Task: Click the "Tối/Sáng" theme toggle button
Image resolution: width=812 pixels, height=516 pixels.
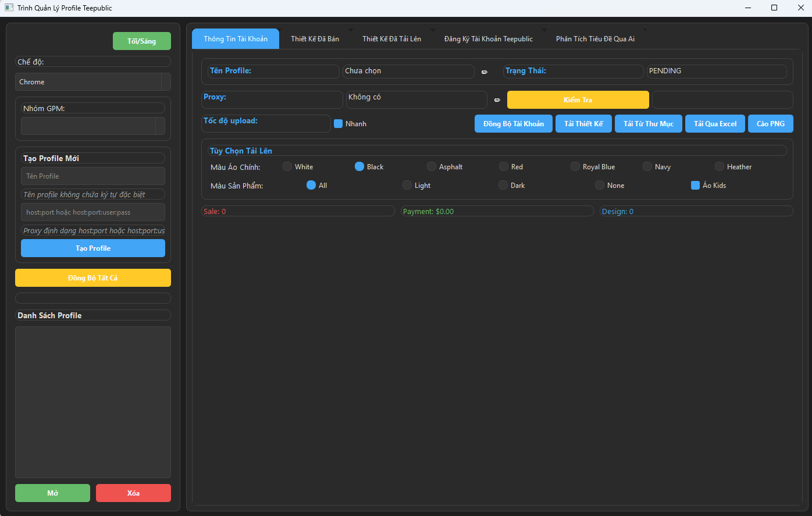Action: [x=141, y=41]
